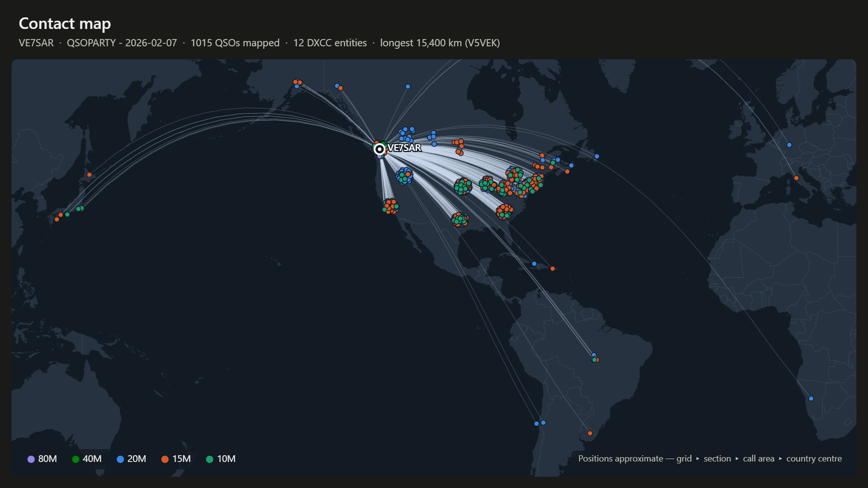
Task: Click the California contact cluster
Action: pos(391,206)
